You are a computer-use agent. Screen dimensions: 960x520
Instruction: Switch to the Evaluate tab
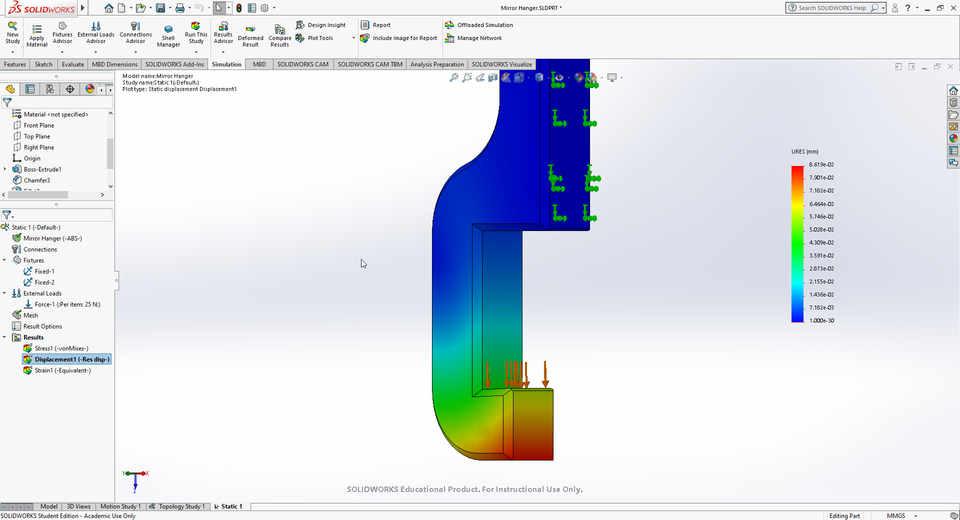tap(72, 64)
